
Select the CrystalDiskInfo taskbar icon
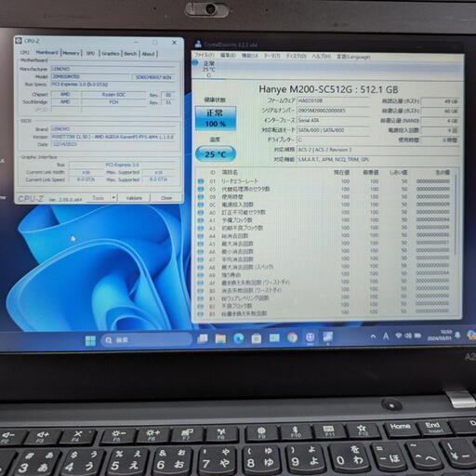pyautogui.click(x=328, y=337)
